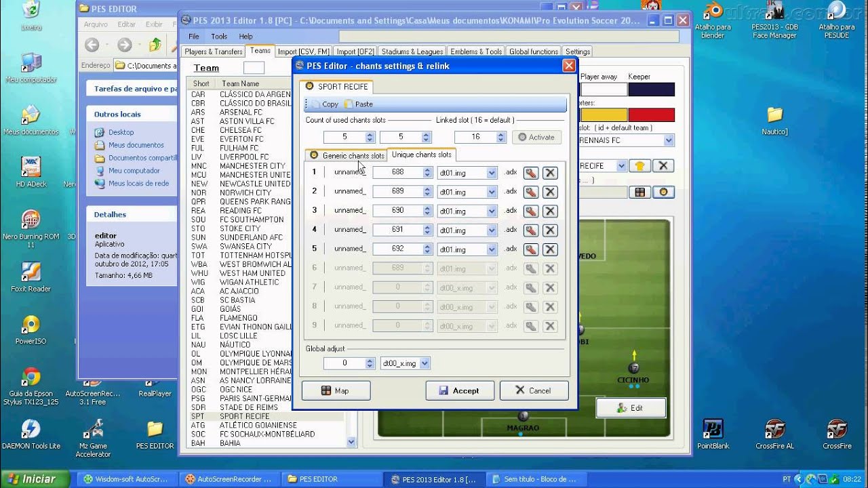Open the Global adjust dt00_x.img dropdown
The image size is (868, 488).
(425, 363)
